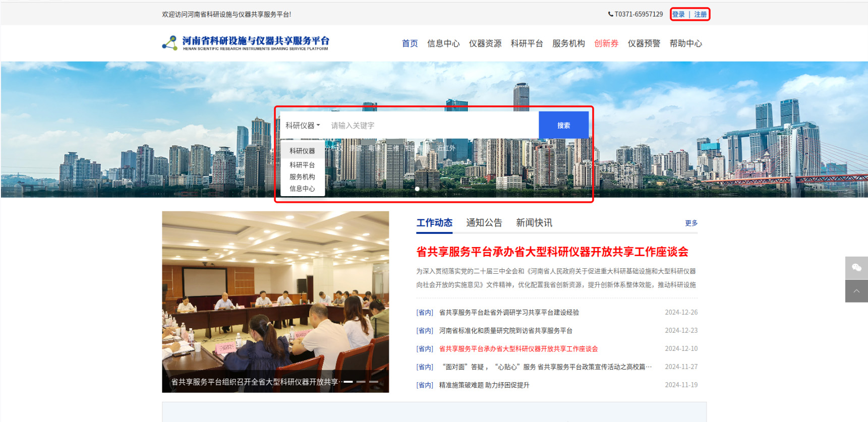Screen dimensions: 868x422
Task: Click the phone icon beside the hotline number
Action: 610,15
